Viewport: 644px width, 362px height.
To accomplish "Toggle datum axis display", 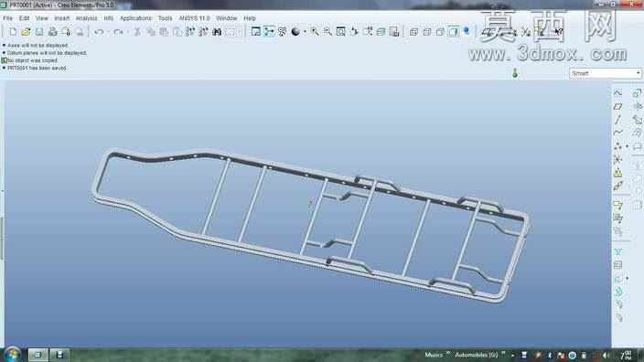I will (500, 32).
